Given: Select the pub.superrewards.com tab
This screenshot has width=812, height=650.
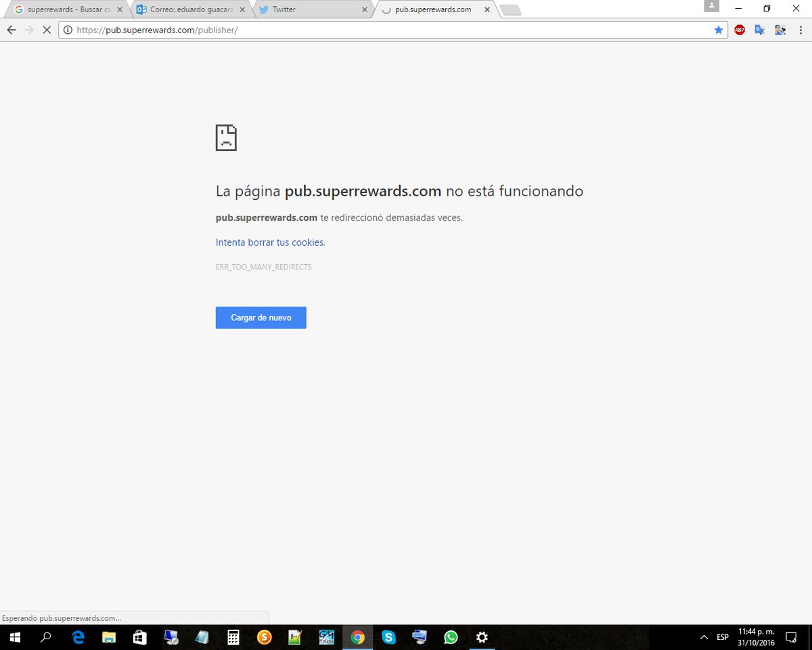Looking at the screenshot, I should pos(436,9).
